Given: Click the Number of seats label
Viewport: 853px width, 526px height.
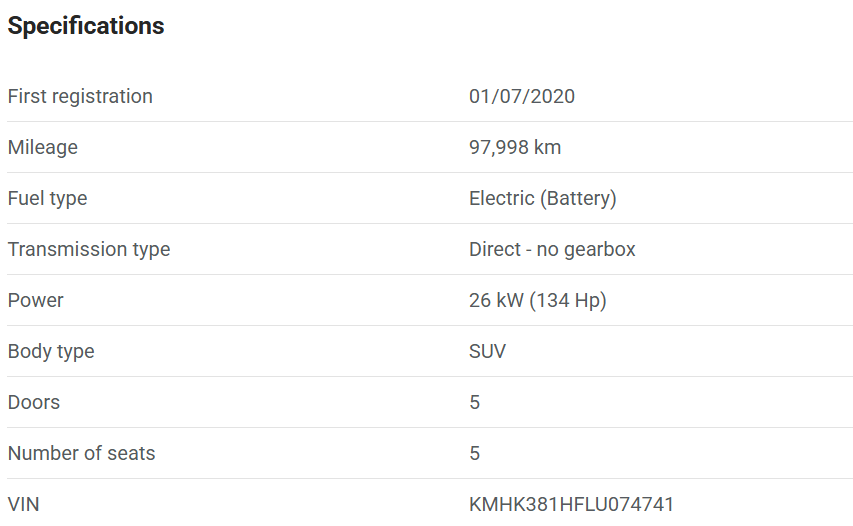Looking at the screenshot, I should tap(82, 454).
